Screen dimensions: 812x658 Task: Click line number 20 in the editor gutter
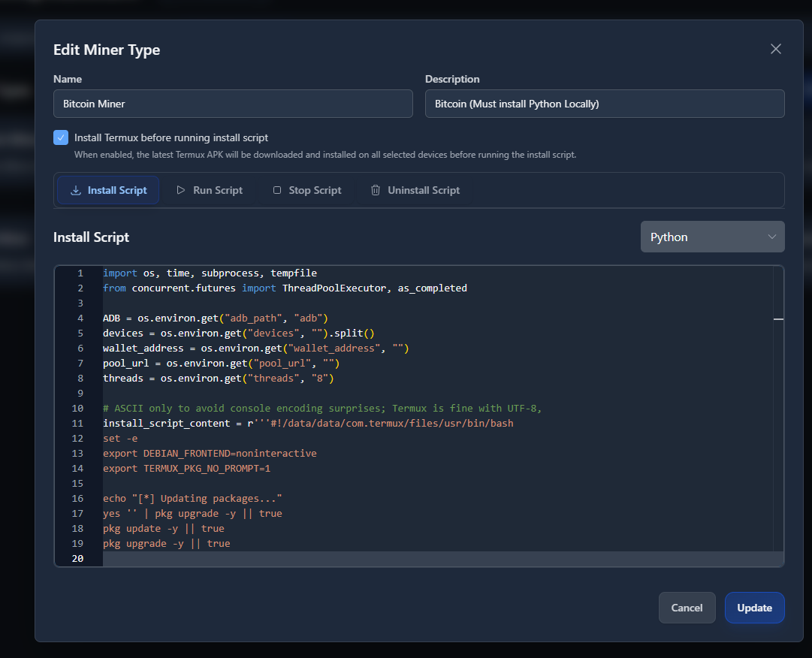click(x=78, y=559)
